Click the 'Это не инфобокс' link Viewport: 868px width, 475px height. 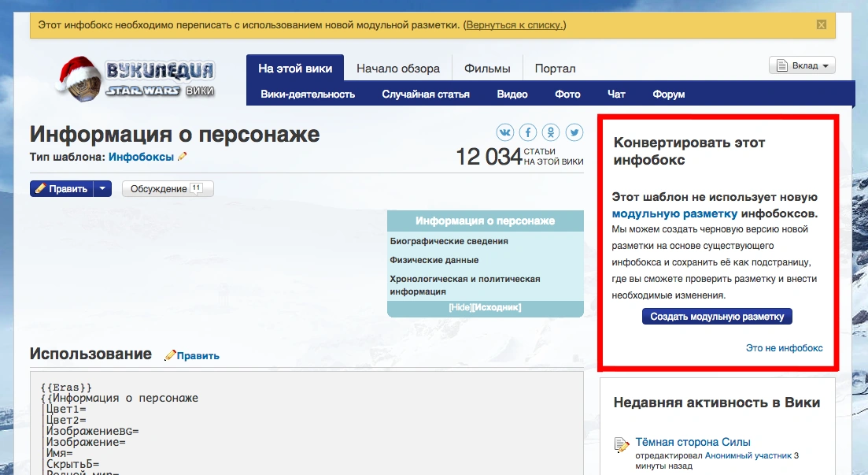tap(784, 348)
